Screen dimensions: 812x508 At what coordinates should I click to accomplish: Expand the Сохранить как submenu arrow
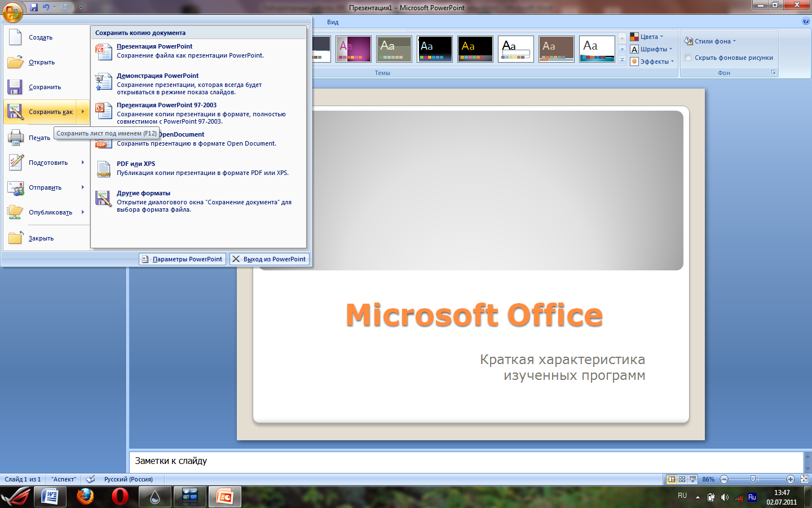83,112
